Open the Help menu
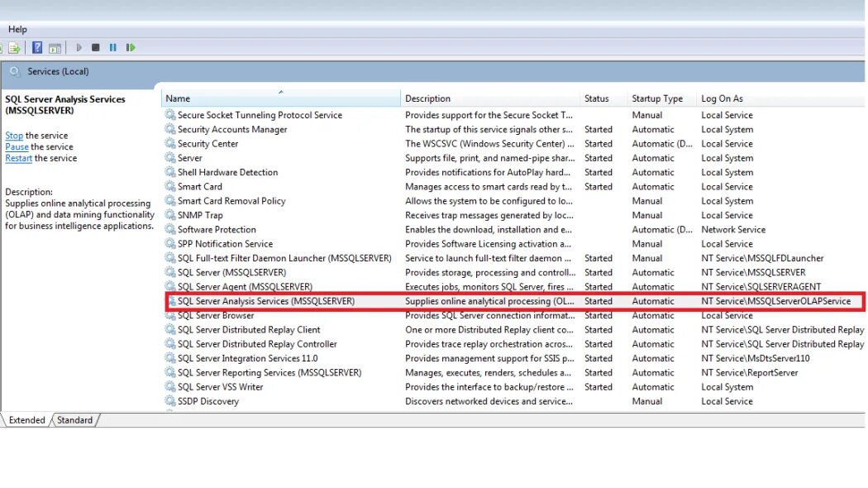The height and width of the screenshot is (488, 868). pos(17,29)
